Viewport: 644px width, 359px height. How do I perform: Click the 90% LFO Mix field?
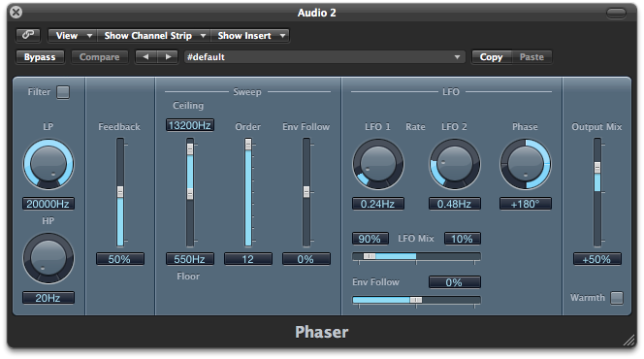[x=370, y=239]
